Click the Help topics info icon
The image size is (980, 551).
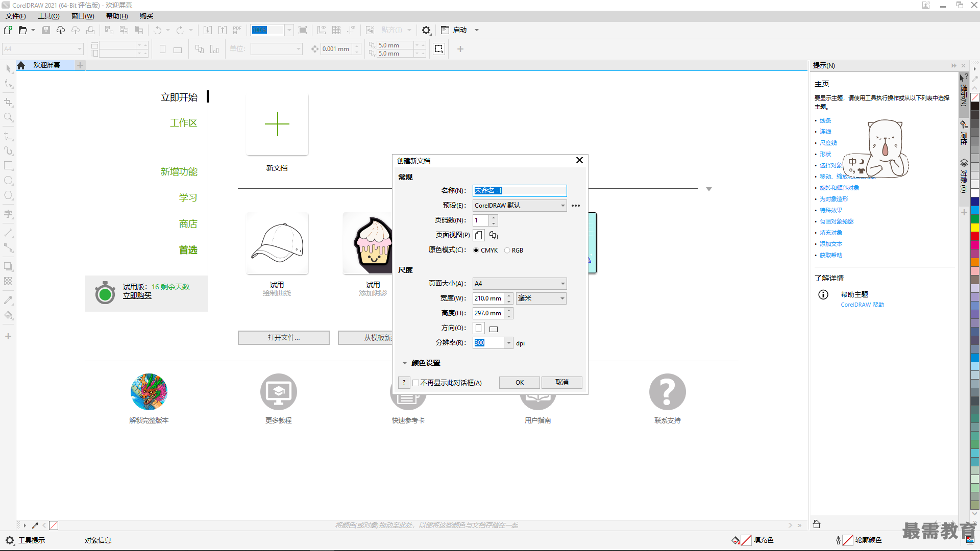823,294
